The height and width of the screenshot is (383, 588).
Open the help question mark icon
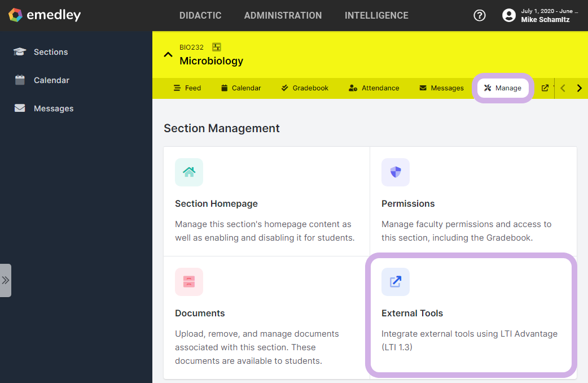coord(480,15)
